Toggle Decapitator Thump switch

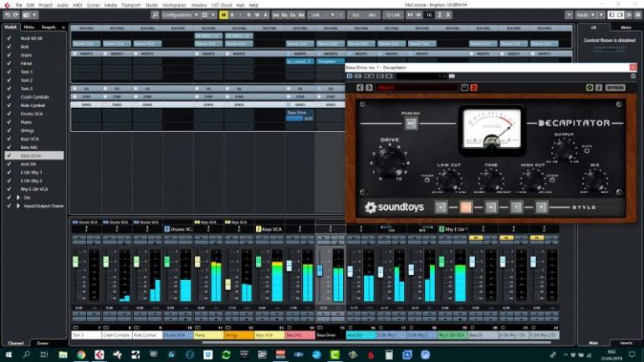tap(427, 181)
